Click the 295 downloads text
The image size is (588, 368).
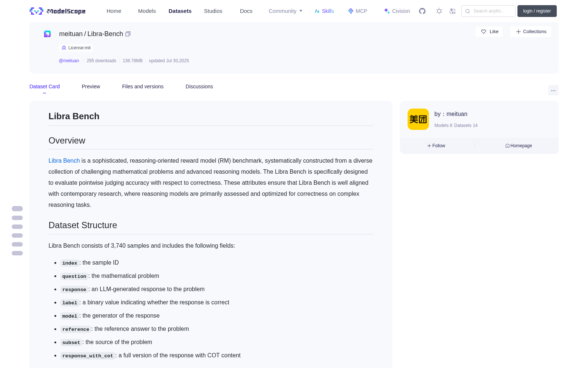[101, 61]
